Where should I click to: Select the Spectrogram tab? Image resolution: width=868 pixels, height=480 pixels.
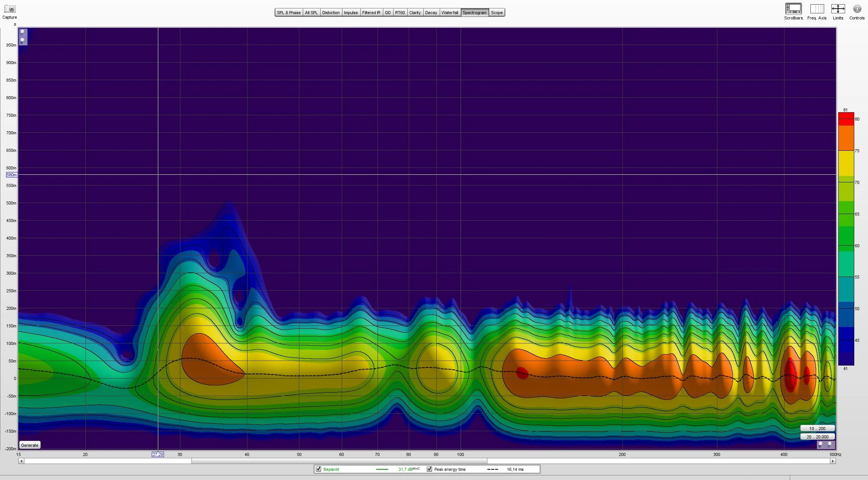[474, 13]
